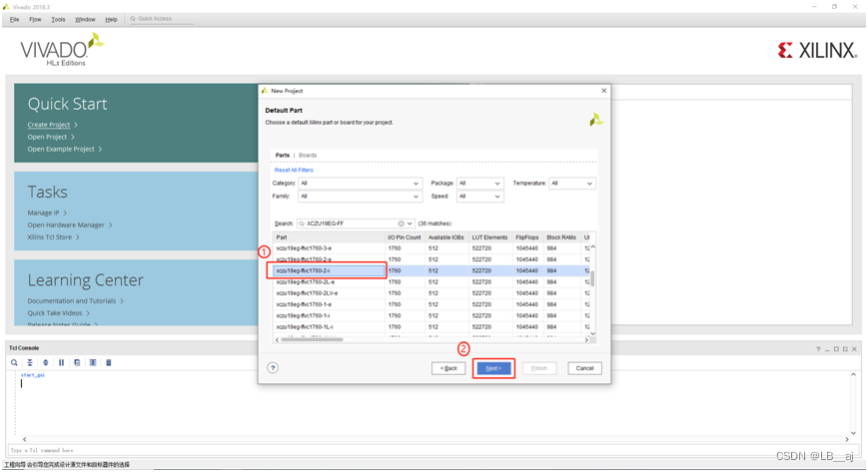
Task: Sort by Block RAMs column header
Action: coord(561,237)
